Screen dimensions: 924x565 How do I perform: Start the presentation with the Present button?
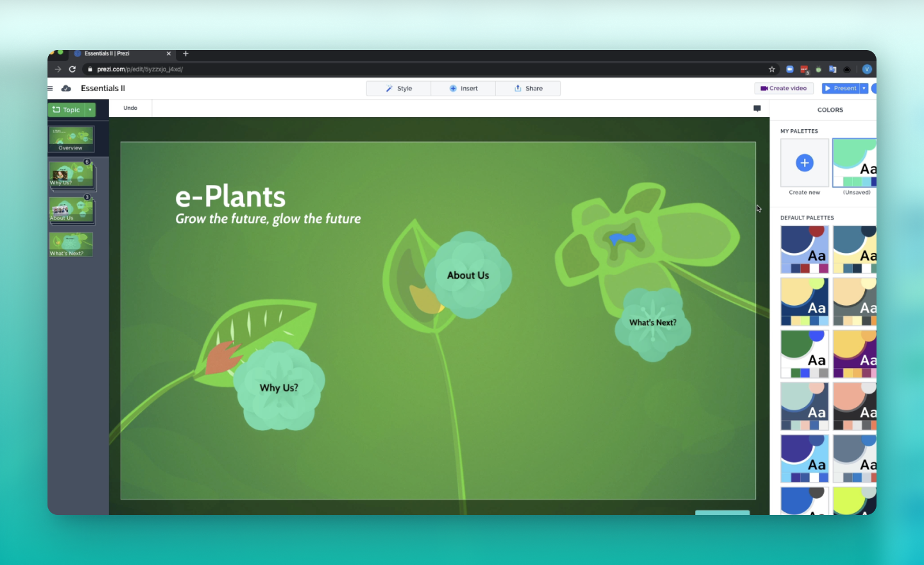click(843, 88)
